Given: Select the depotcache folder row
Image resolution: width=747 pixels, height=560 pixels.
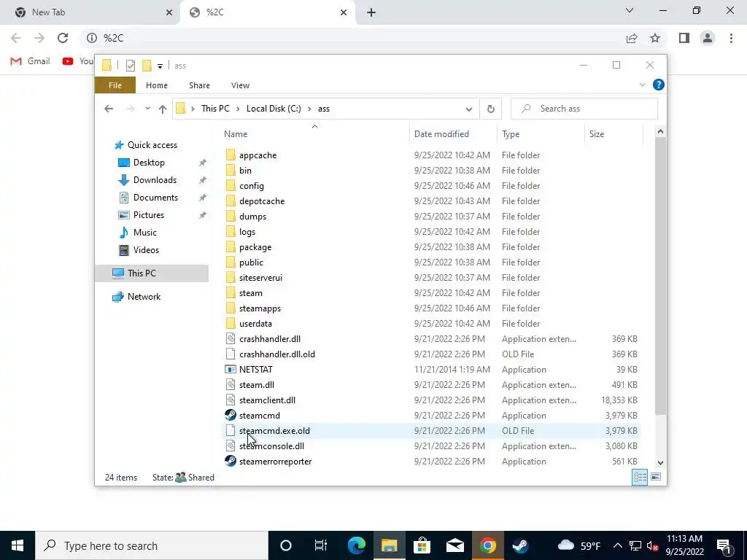Looking at the screenshot, I should (431, 201).
